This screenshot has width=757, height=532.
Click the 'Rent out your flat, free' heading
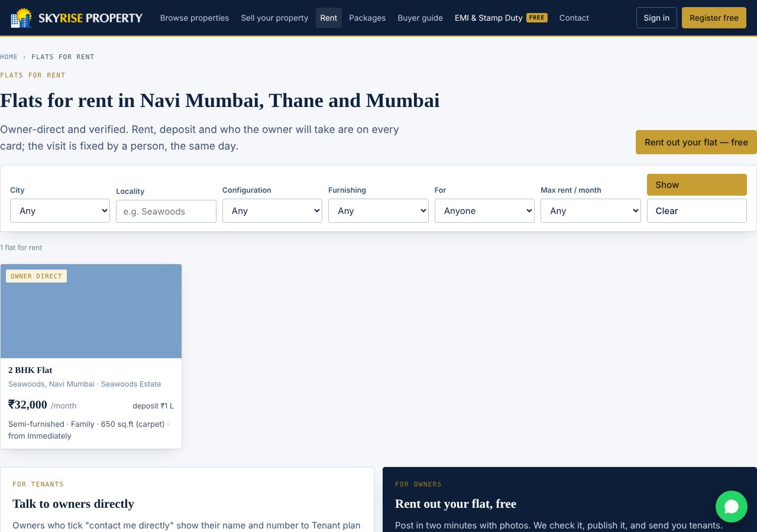(x=455, y=504)
